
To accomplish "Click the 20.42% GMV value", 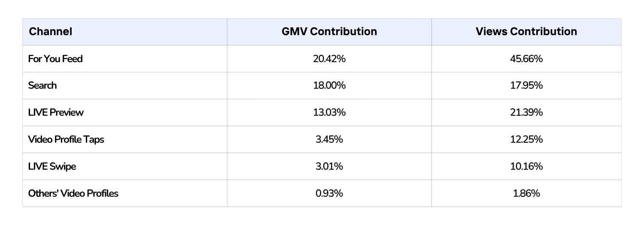I will (x=329, y=59).
